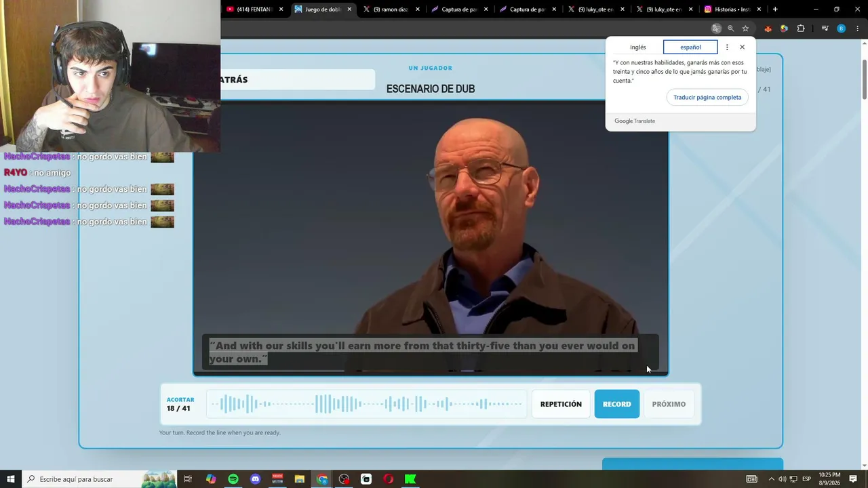Click Traducir página completa button
Viewport: 868px width, 488px height.
pos(707,97)
